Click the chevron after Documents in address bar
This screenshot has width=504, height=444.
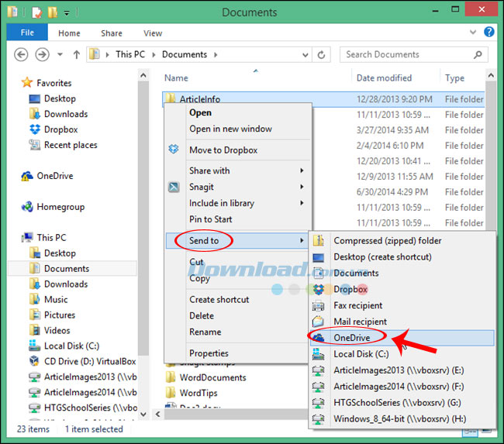216,54
